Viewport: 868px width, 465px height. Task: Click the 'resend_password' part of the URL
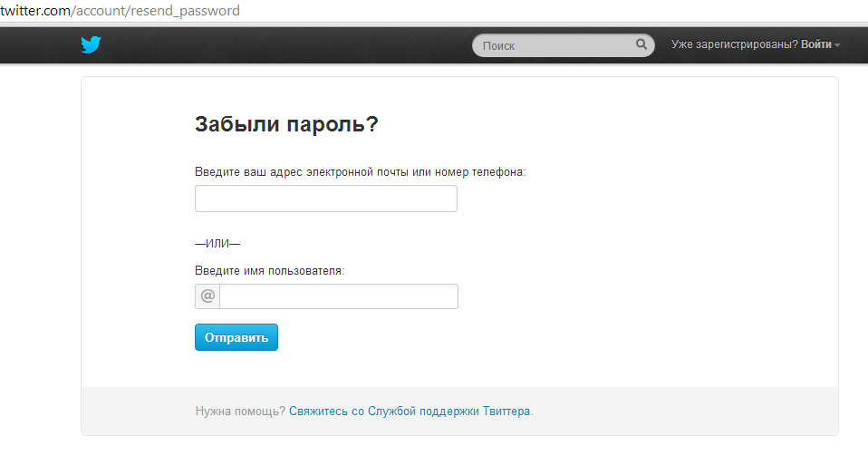[189, 11]
